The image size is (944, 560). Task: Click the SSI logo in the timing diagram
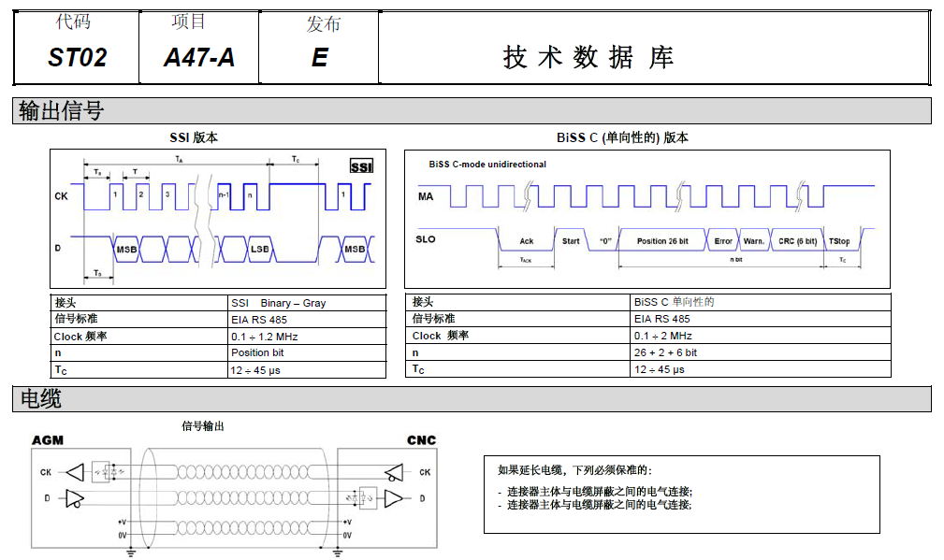[361, 166]
